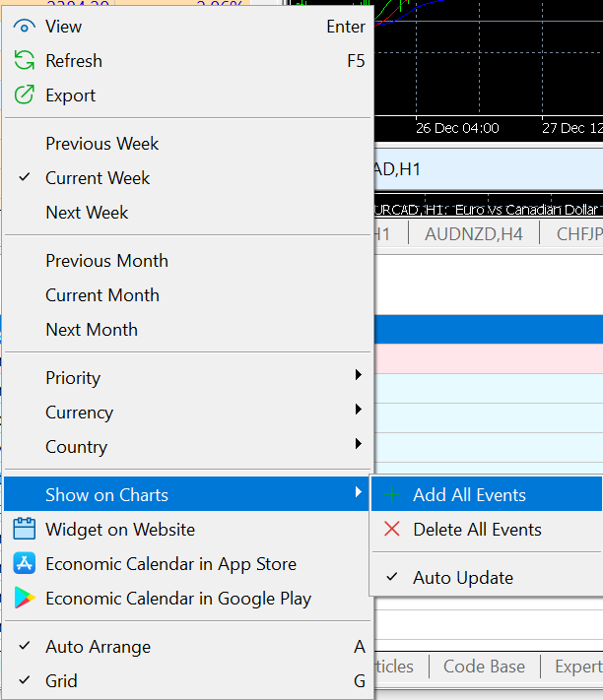
Task: Click the highlighted blue calendar row
Action: [488, 329]
